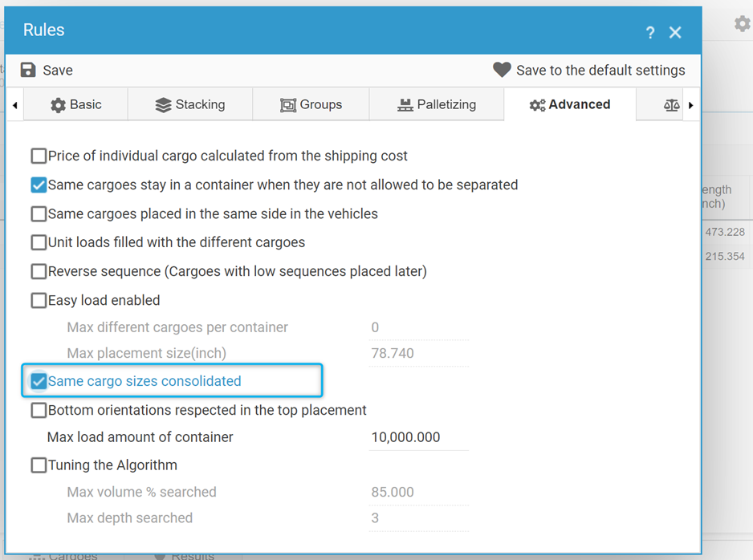The width and height of the screenshot is (753, 560).
Task: Click Max volume % searched field 85.000
Action: 419,493
